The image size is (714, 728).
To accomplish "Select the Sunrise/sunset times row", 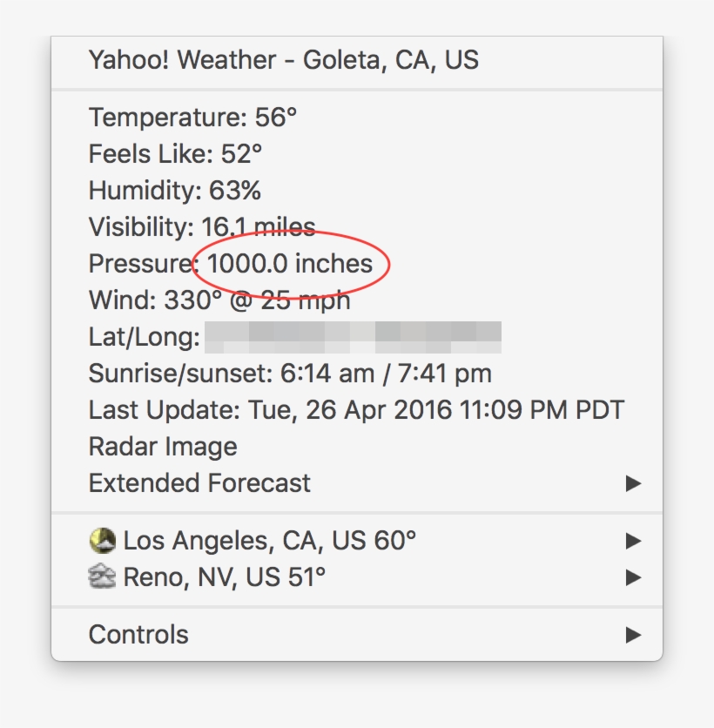I will point(287,373).
